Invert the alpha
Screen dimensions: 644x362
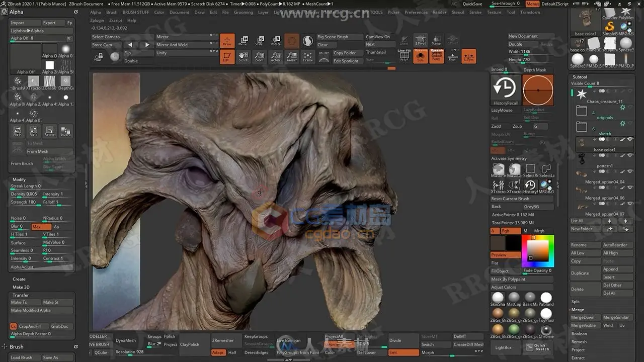click(x=66, y=131)
